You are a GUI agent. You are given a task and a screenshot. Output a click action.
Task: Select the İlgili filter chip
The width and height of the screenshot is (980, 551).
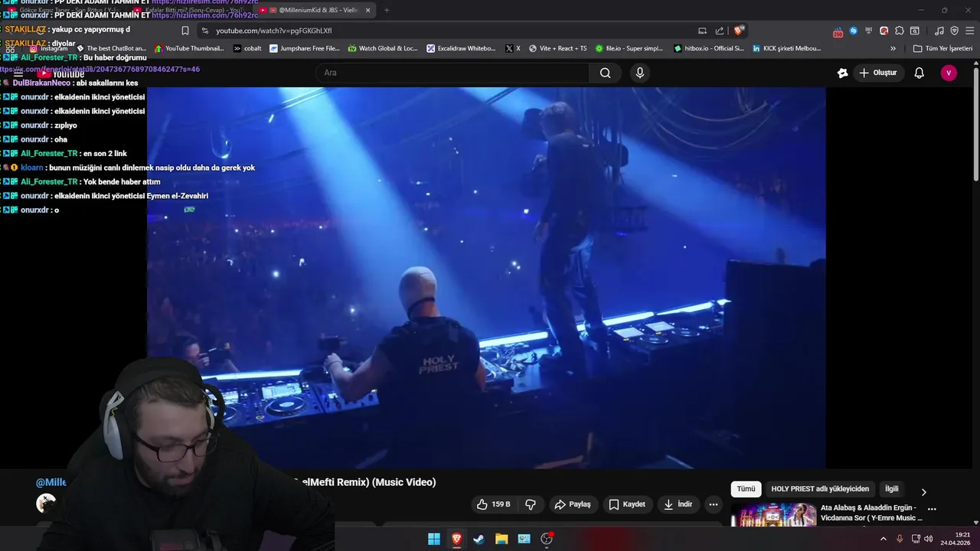pos(892,489)
